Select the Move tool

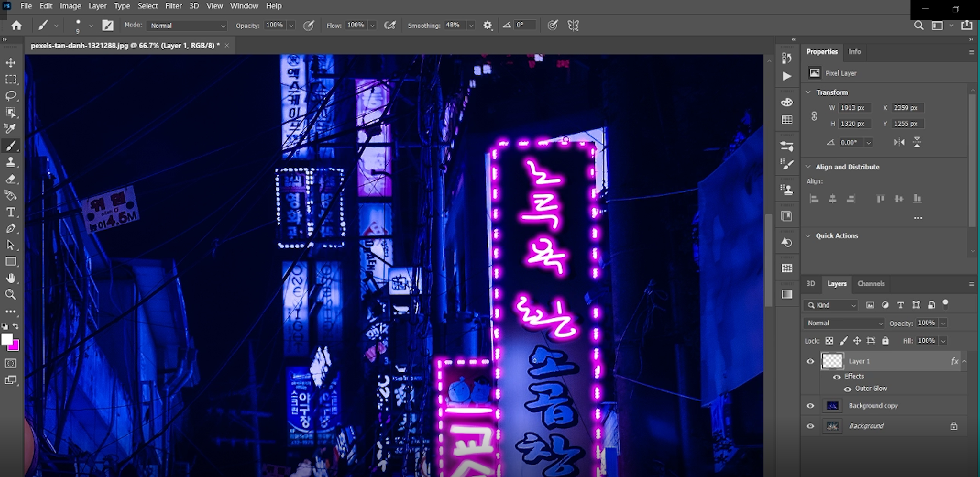pyautogui.click(x=11, y=63)
